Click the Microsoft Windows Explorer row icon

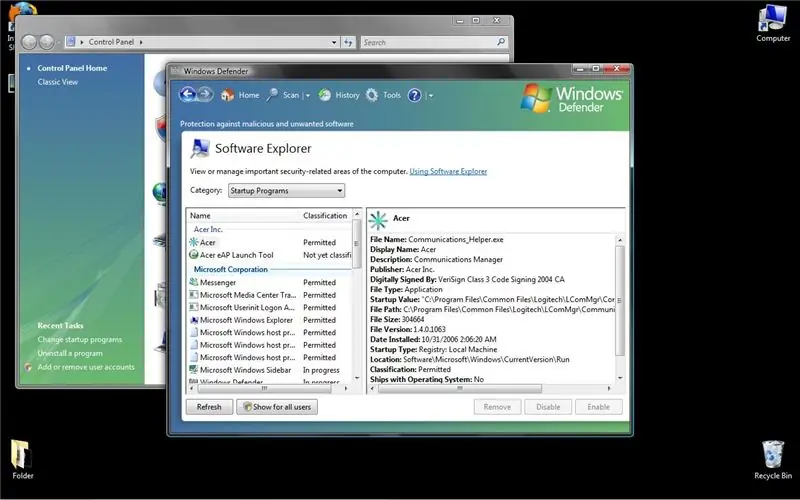[194, 320]
